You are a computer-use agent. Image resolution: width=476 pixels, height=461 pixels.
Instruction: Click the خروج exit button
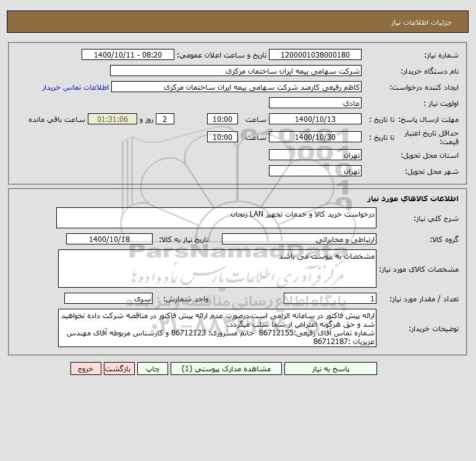click(85, 369)
